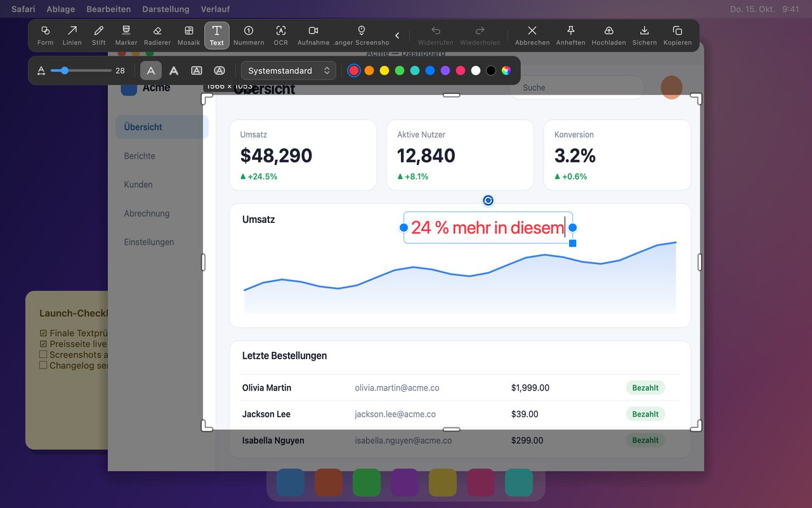Open the OCR text recognition tool
812x508 pixels.
click(x=281, y=36)
